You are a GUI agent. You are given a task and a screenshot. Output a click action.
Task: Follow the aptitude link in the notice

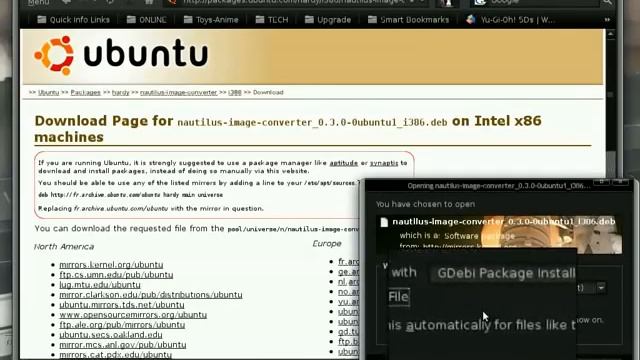click(344, 163)
